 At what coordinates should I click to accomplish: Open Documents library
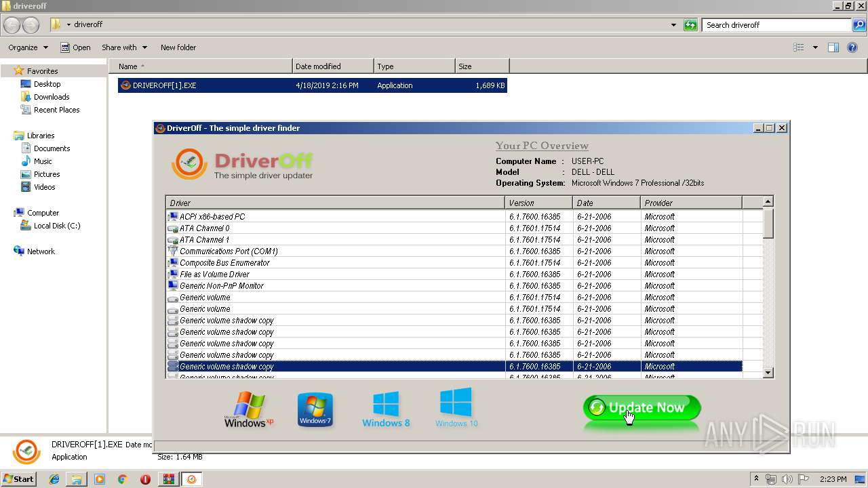click(x=52, y=148)
